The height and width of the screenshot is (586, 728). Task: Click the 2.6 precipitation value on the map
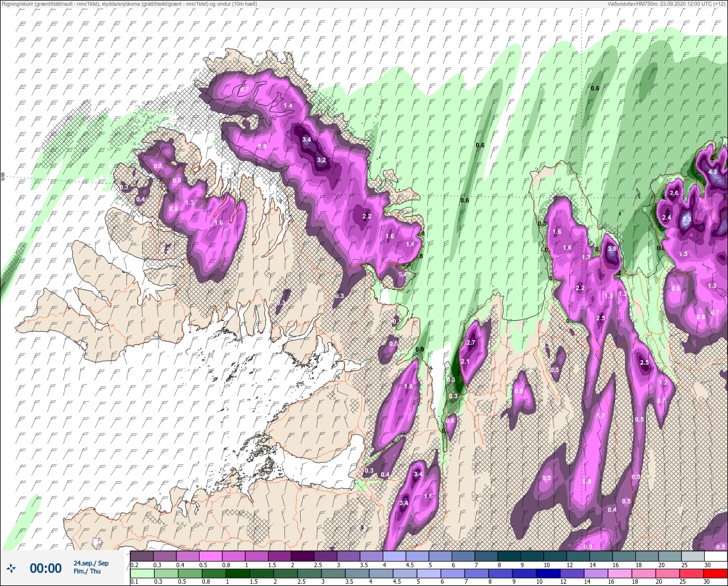coord(674,193)
